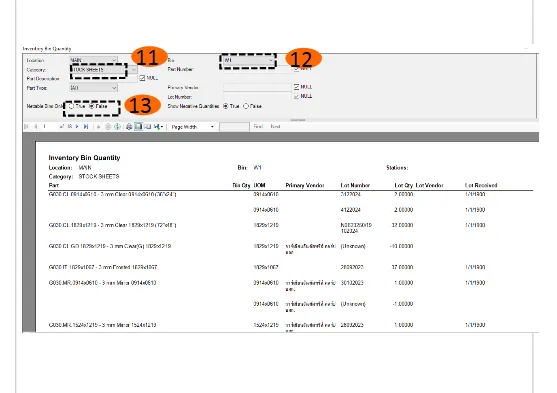Image resolution: width=557 pixels, height=393 pixels.
Task: Toggle Part Description NULL checkbox
Action: click(x=142, y=78)
